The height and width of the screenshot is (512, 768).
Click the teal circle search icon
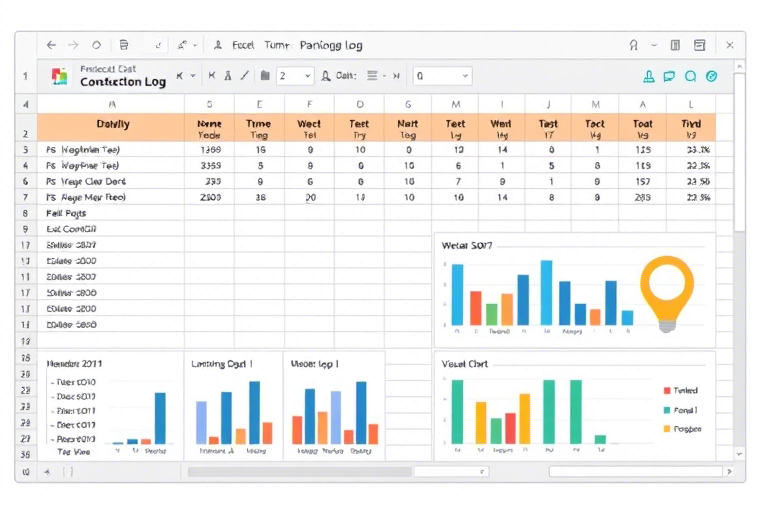(x=691, y=76)
